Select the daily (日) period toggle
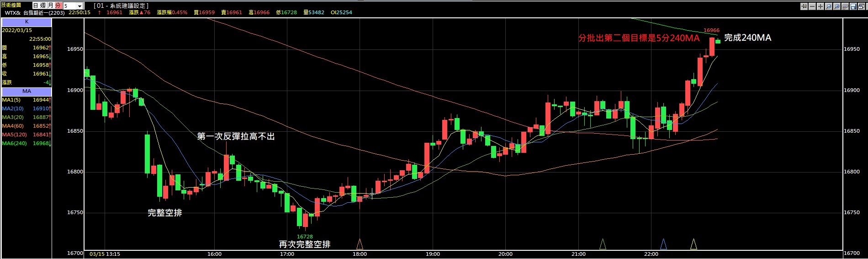This screenshot has height=259, width=868. click(x=36, y=5)
